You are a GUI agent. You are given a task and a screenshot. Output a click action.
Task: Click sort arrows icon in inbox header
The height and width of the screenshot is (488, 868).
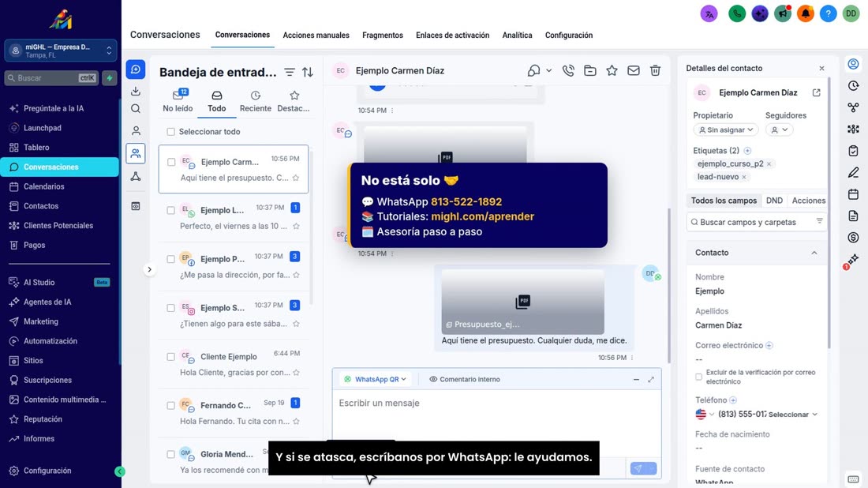click(x=308, y=72)
